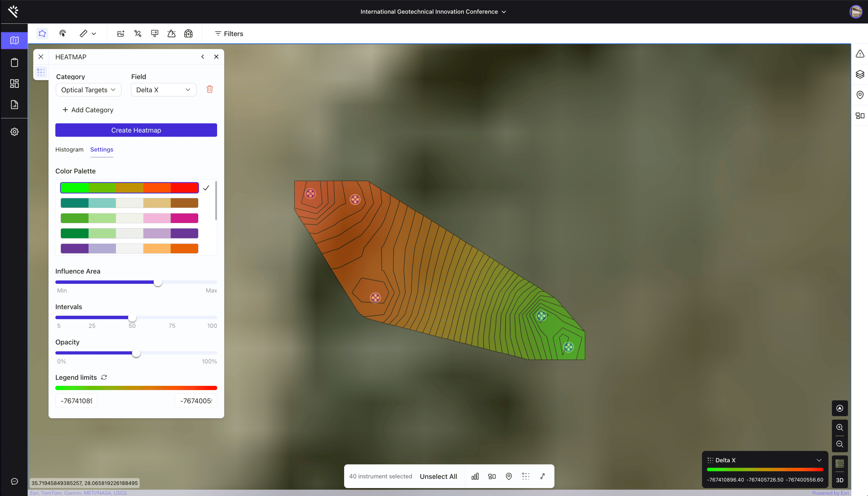Open the satellite tool icon
Viewport: 868px width, 496px height.
138,34
